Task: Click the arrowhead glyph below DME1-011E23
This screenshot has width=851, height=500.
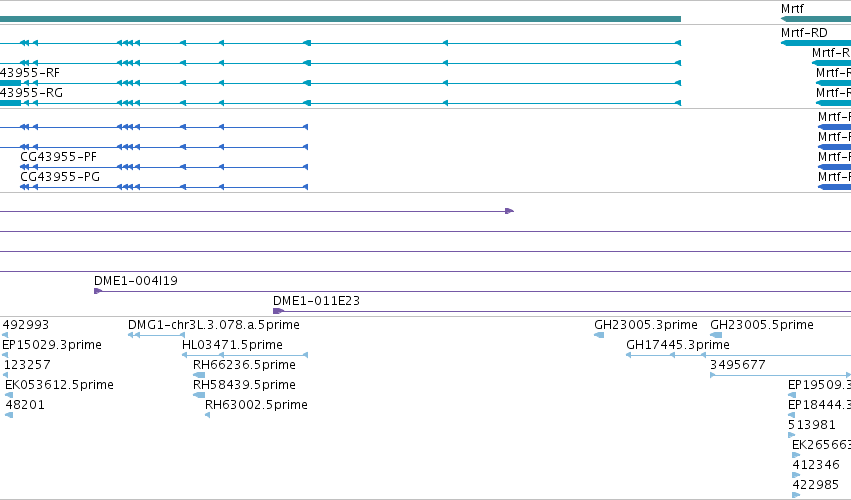Action: coord(278,311)
